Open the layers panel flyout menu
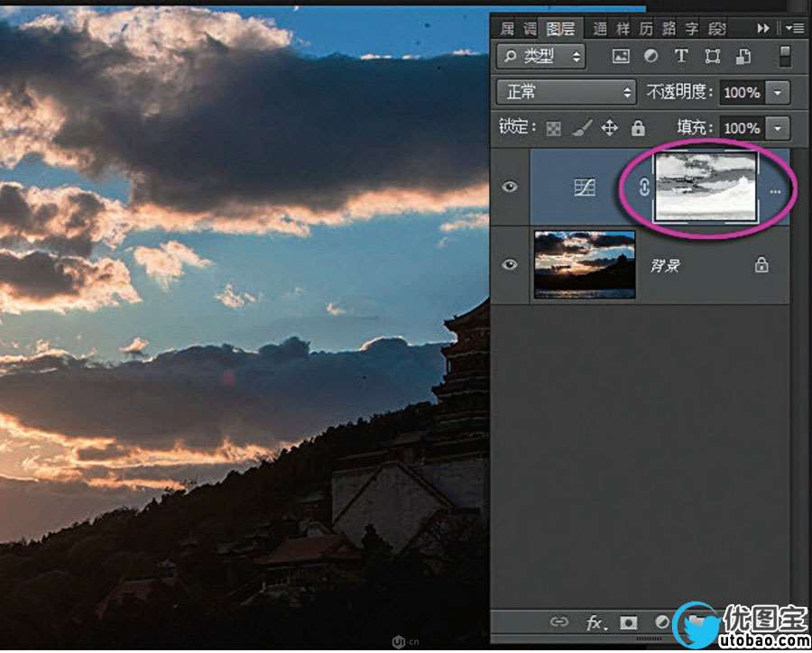This screenshot has width=812, height=653. 796,29
